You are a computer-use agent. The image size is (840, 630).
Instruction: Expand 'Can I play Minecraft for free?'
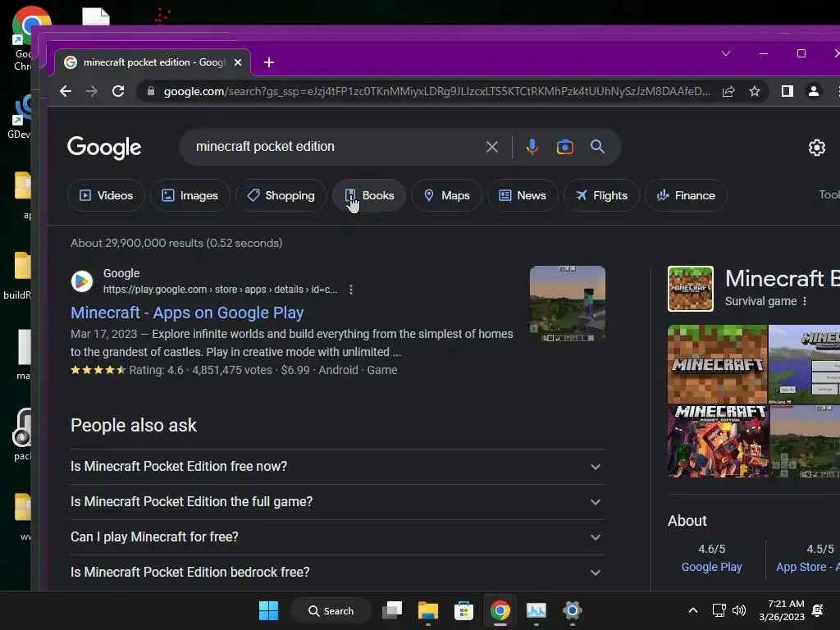click(338, 537)
